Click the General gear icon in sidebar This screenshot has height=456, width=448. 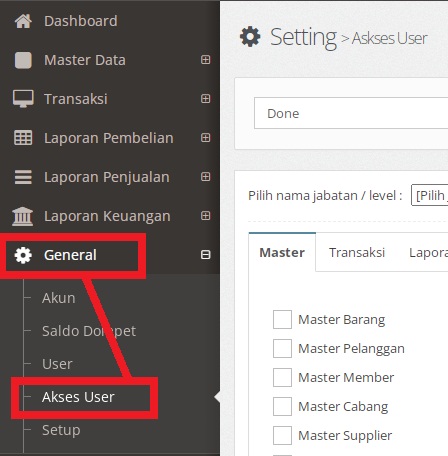[23, 255]
